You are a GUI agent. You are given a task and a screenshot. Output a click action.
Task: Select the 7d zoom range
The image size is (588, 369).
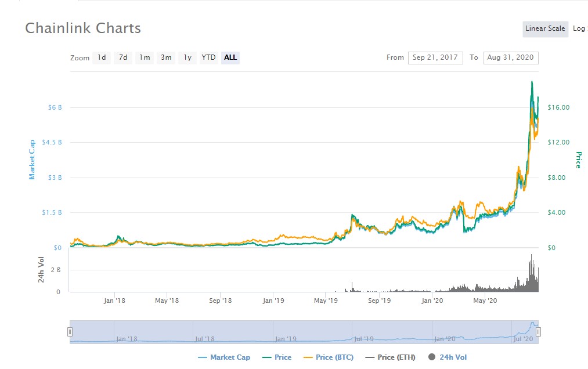coord(123,57)
